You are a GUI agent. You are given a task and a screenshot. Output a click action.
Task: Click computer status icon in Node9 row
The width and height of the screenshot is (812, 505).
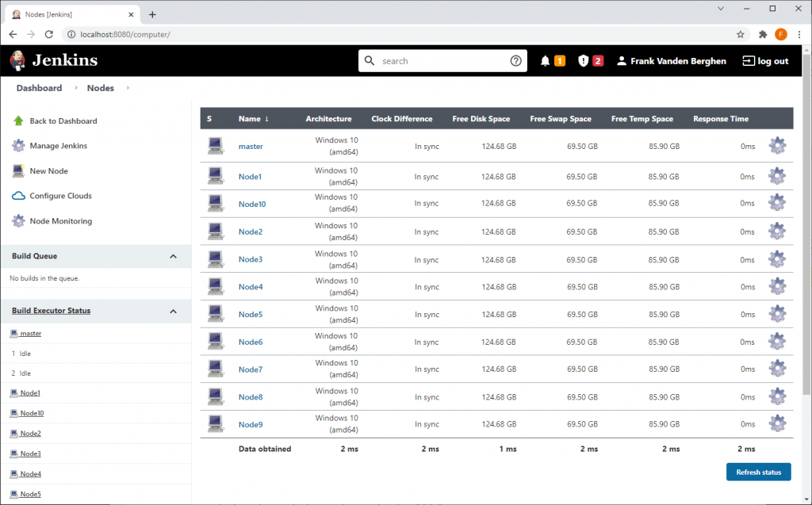point(216,423)
